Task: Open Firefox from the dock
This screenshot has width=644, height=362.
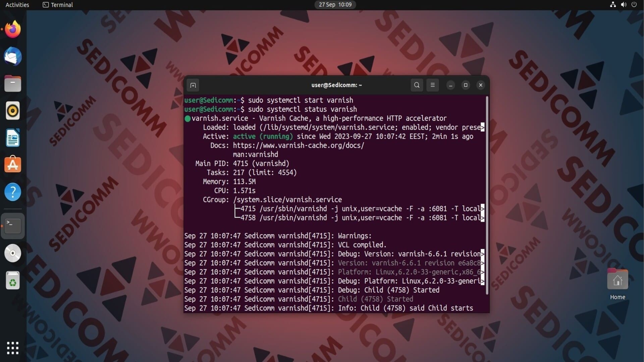Action: (x=13, y=29)
